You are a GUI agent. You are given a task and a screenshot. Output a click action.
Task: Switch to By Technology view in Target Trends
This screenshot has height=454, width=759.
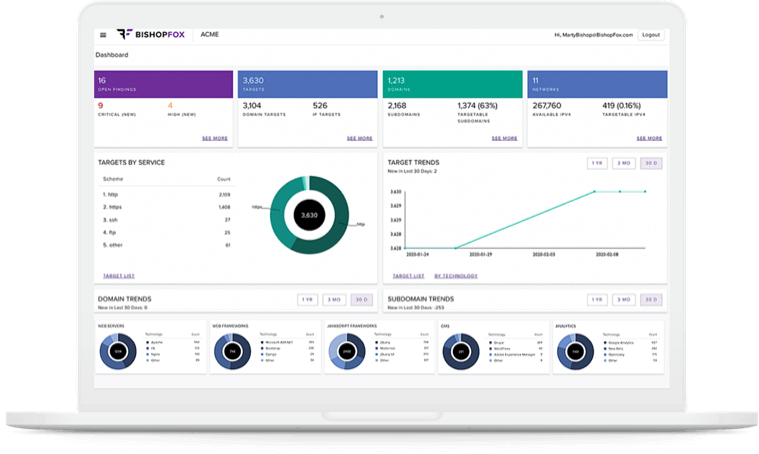point(456,275)
